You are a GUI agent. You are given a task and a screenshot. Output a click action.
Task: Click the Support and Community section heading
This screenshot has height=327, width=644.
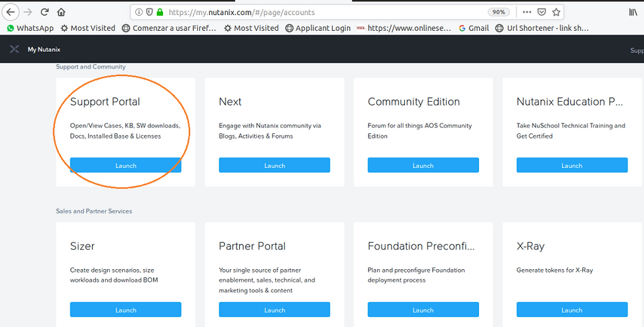pos(91,67)
